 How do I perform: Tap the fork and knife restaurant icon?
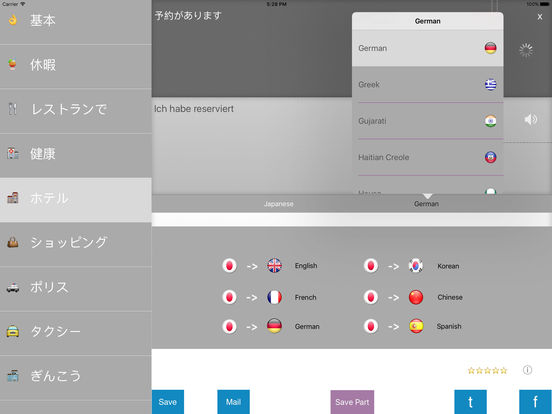coord(13,109)
